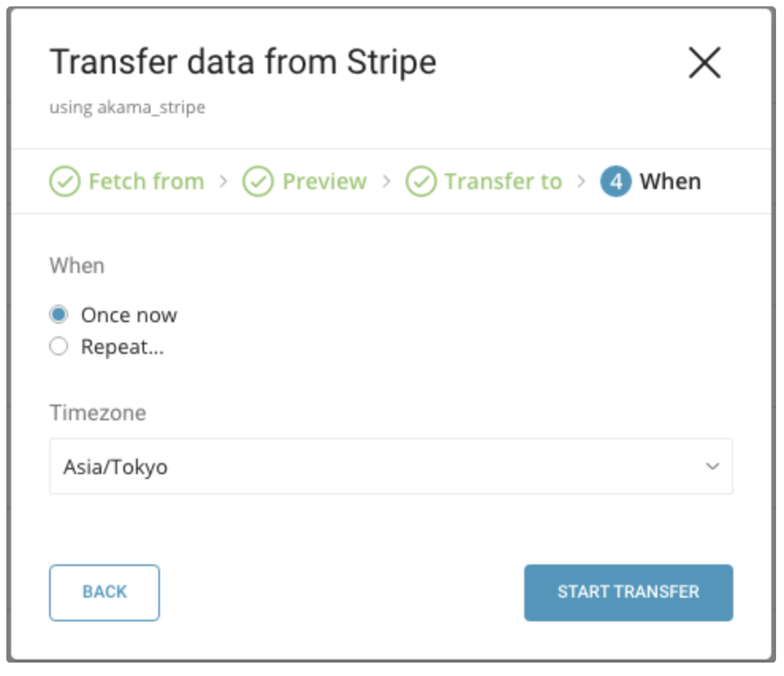Expand the timezone list with the chevron arrow
Image resolution: width=784 pixels, height=676 pixels.
(x=712, y=466)
